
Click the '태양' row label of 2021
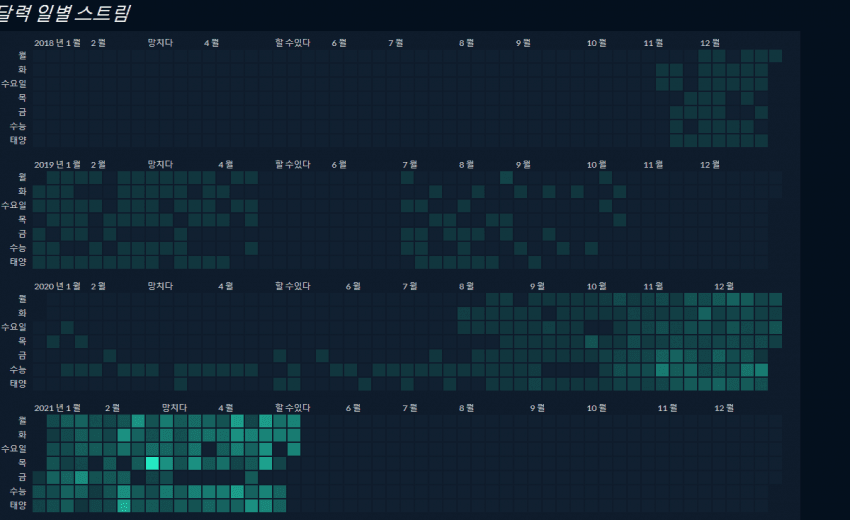(18, 505)
